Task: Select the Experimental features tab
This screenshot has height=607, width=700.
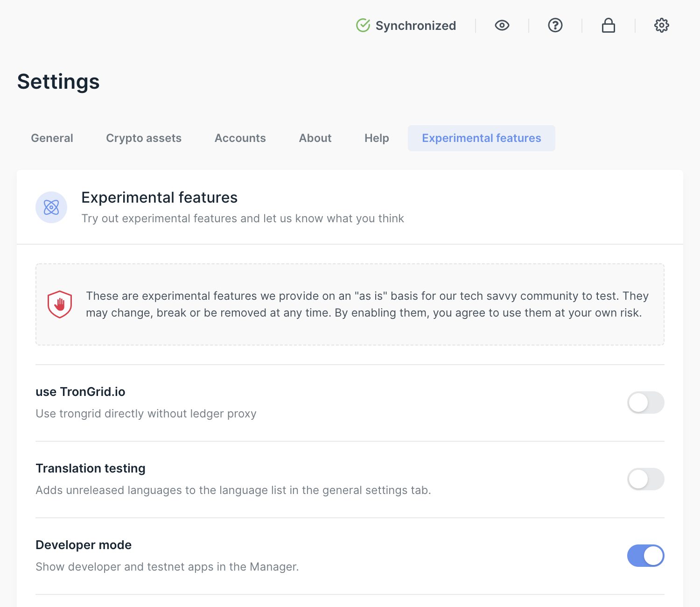Action: click(481, 138)
